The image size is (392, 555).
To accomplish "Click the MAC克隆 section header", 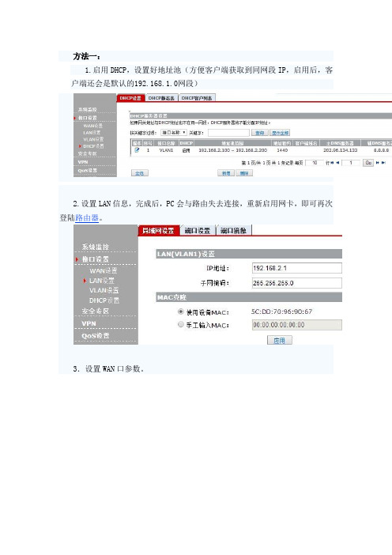I will 249,297.
